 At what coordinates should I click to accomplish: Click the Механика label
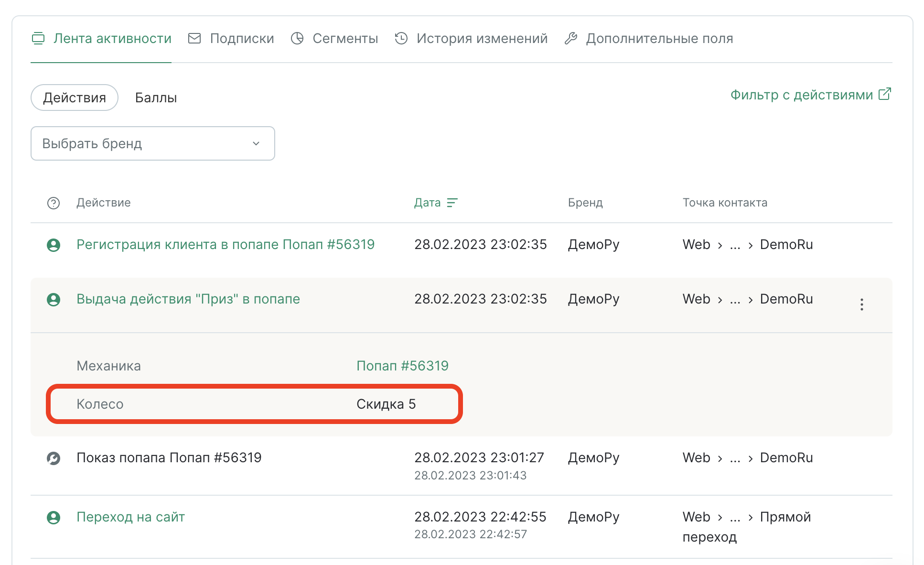[x=108, y=366]
